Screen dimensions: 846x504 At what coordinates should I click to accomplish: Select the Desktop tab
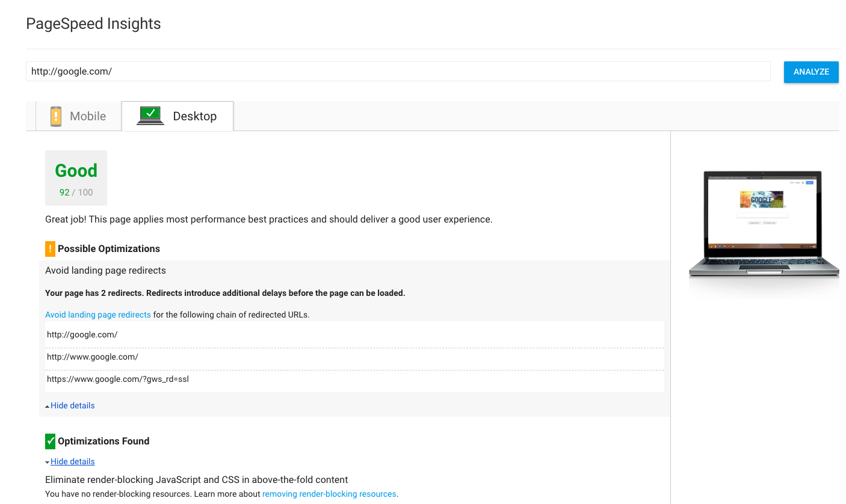coord(178,116)
